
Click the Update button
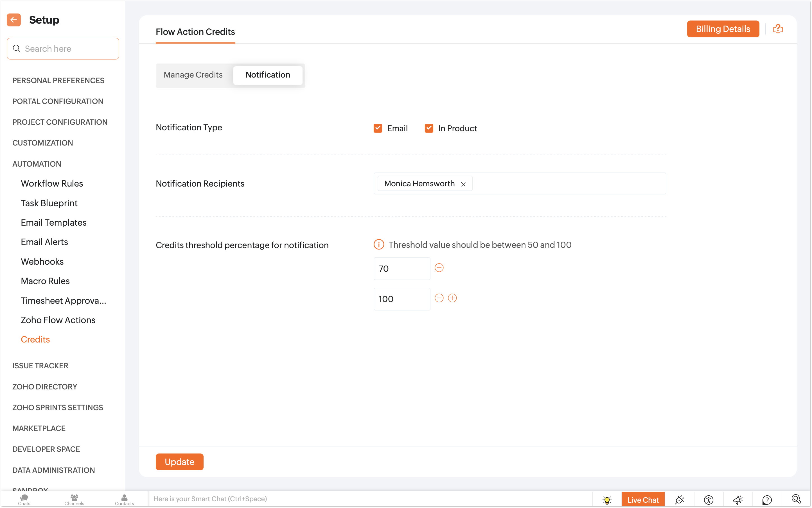(179, 462)
